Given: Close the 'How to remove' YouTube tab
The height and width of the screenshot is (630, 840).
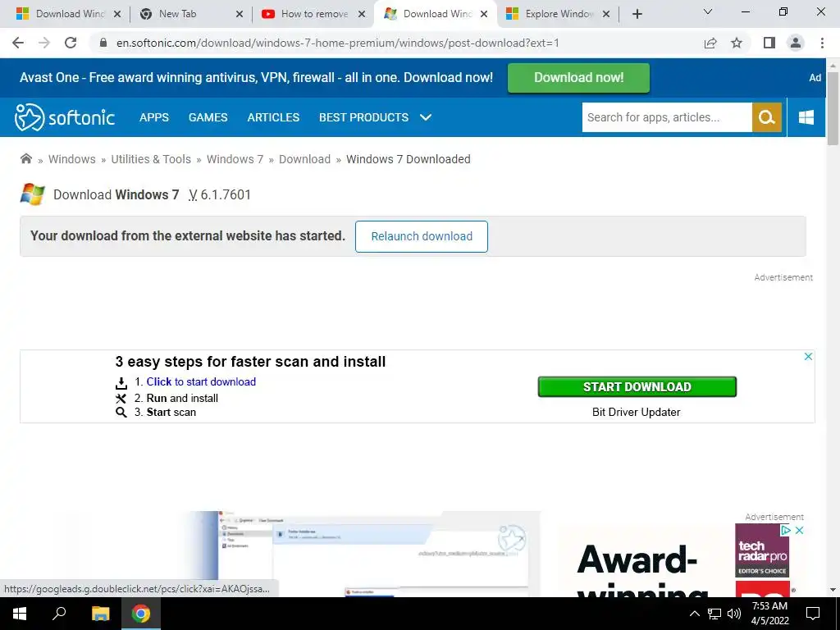Looking at the screenshot, I should (x=362, y=14).
